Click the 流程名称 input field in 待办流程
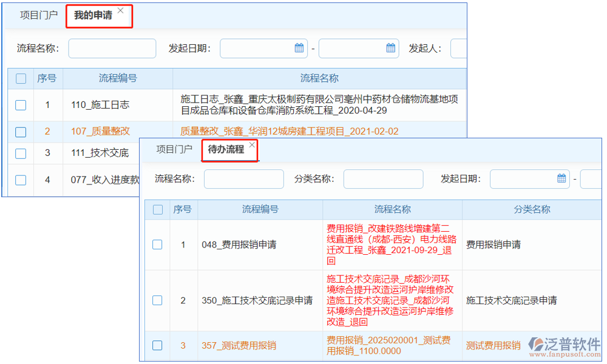The image size is (607, 364). pyautogui.click(x=243, y=179)
